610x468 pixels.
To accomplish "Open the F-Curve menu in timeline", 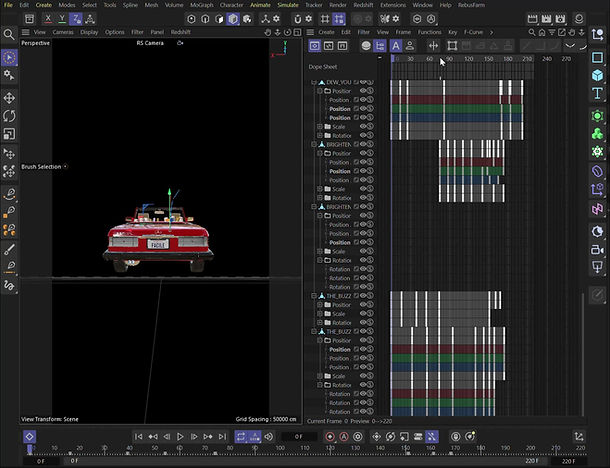I will coord(473,32).
